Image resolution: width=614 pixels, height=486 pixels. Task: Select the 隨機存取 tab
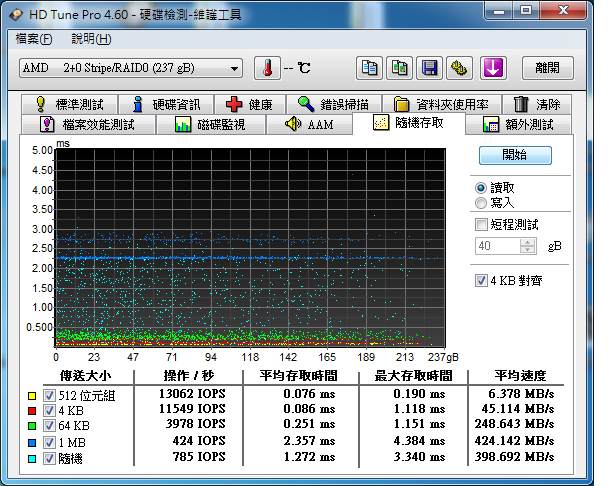[409, 123]
